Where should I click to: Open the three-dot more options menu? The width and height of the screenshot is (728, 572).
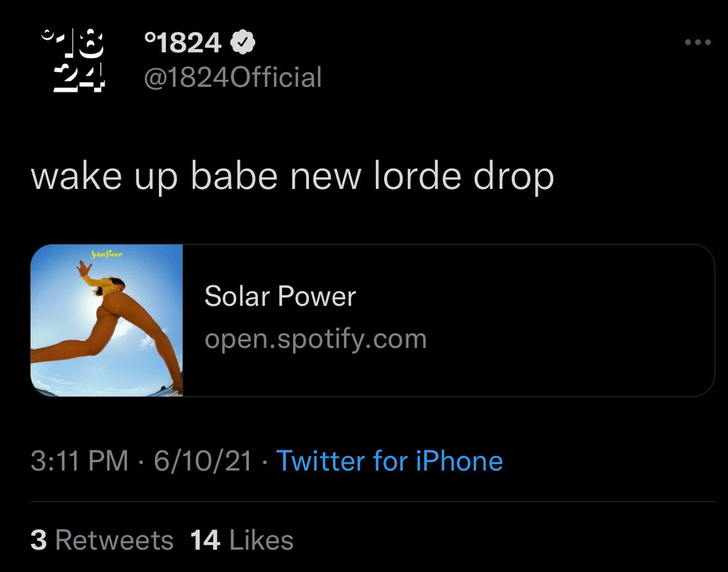[x=697, y=43]
